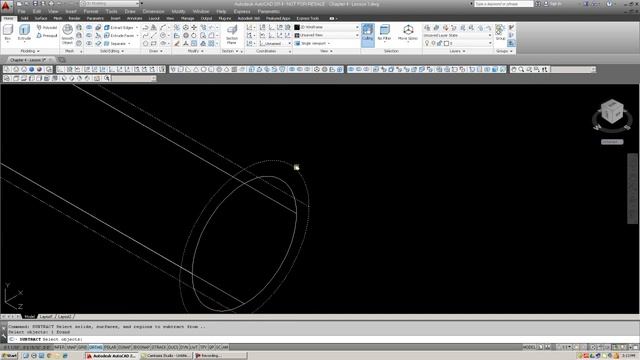Select the Extrude tool
Viewport: 640px width, 360px height.
pos(24,33)
